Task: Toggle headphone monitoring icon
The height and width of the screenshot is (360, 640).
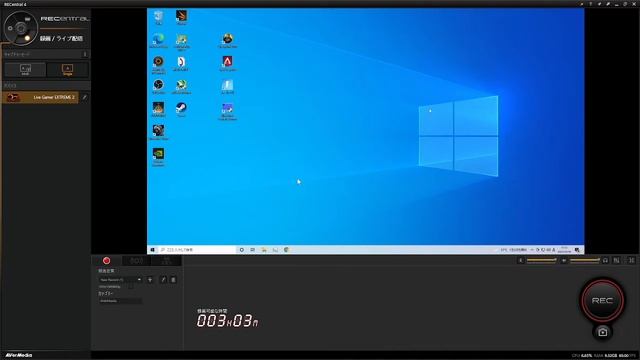Action: (605, 260)
